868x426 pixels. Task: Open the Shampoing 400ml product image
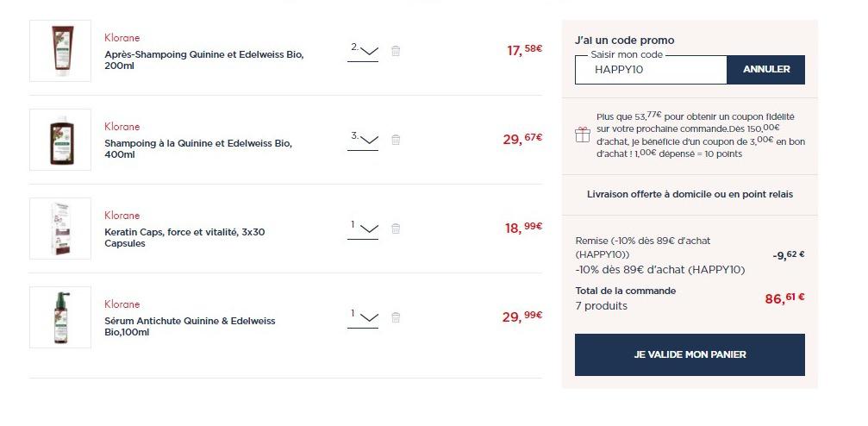(x=60, y=140)
